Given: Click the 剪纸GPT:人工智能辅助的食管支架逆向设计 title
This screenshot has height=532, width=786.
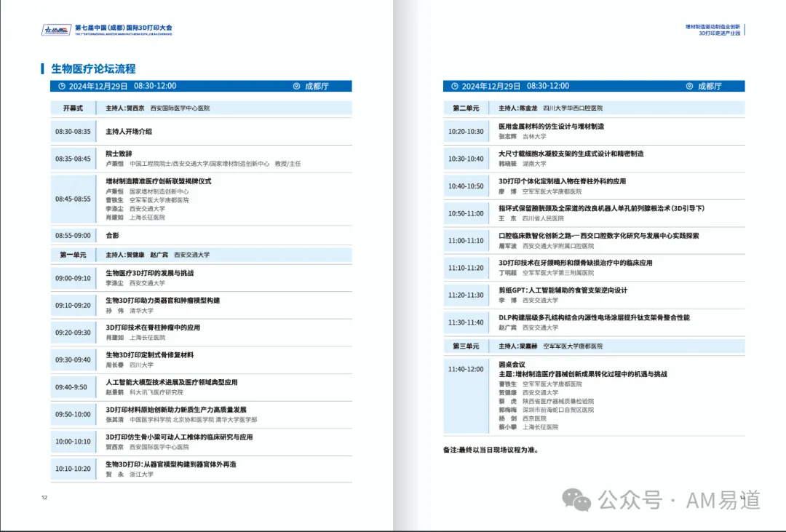Looking at the screenshot, I should (563, 290).
